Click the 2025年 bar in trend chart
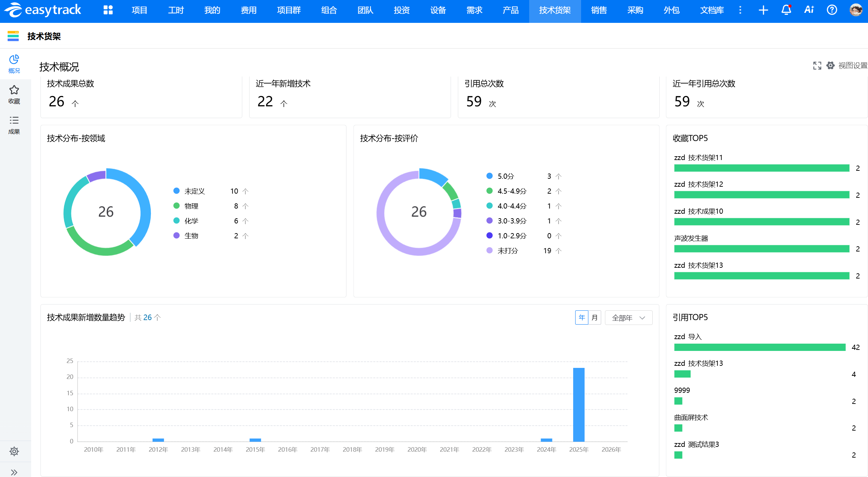868x477 pixels. pos(579,405)
